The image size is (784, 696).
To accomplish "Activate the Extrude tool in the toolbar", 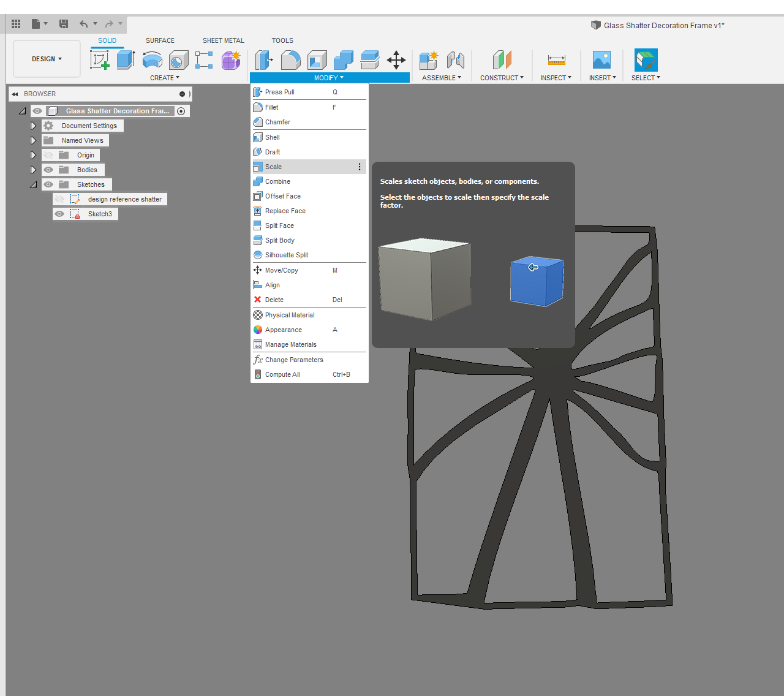I will [126, 59].
